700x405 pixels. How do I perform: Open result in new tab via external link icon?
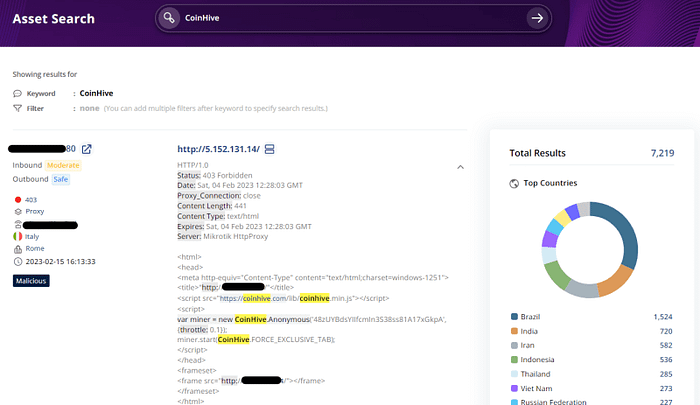87,149
